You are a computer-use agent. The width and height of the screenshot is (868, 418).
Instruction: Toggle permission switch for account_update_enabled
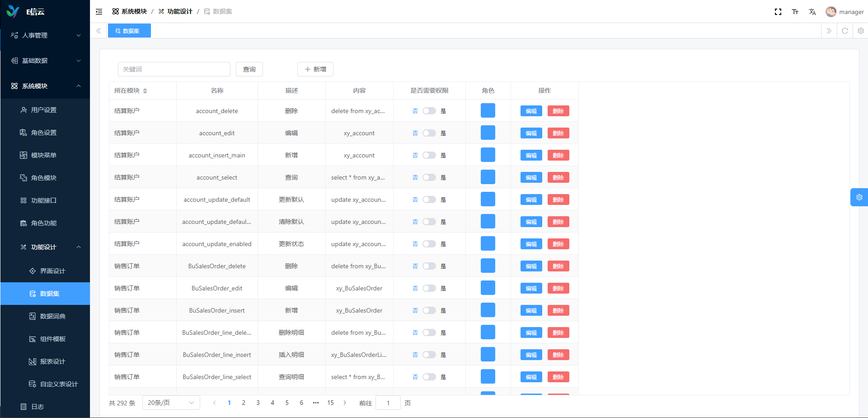click(x=429, y=244)
